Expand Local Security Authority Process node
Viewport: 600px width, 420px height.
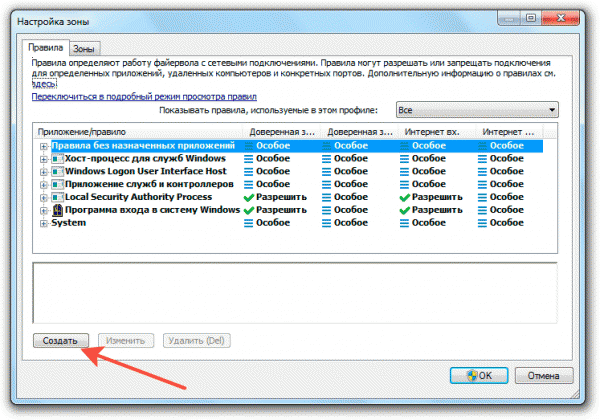point(44,198)
